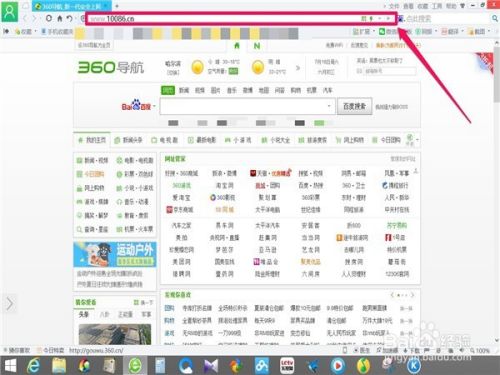Select the 地图 search type
Viewport: 500px width, 375px height.
[264, 90]
